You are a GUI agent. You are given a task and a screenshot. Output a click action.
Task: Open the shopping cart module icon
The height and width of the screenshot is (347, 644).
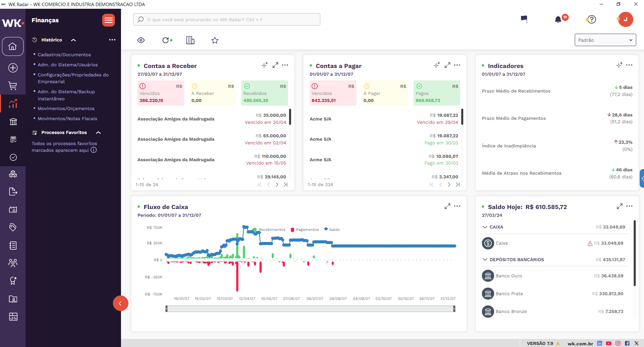tap(13, 86)
